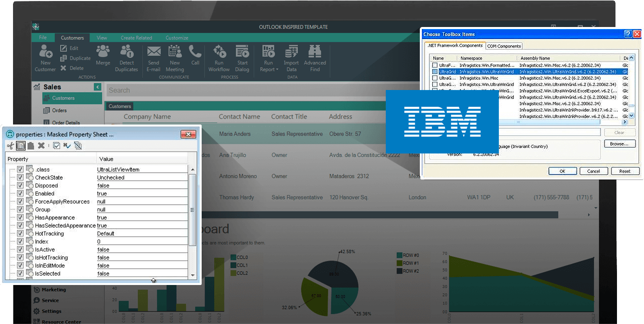The image size is (644, 324).
Task: Click the Merge people icon
Action: (103, 51)
